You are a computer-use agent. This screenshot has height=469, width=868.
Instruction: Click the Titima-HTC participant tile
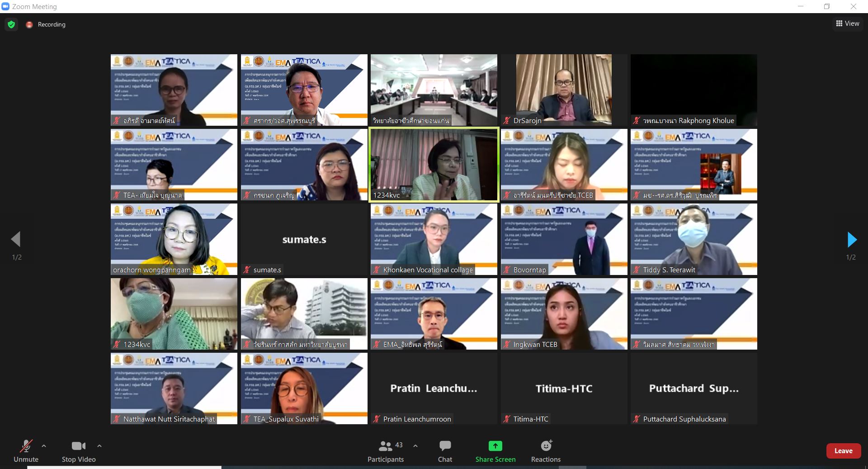pos(564,388)
